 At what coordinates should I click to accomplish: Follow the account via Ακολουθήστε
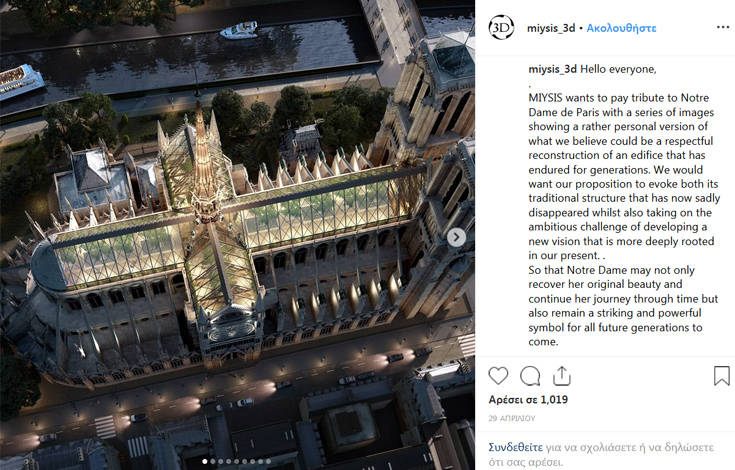(621, 28)
